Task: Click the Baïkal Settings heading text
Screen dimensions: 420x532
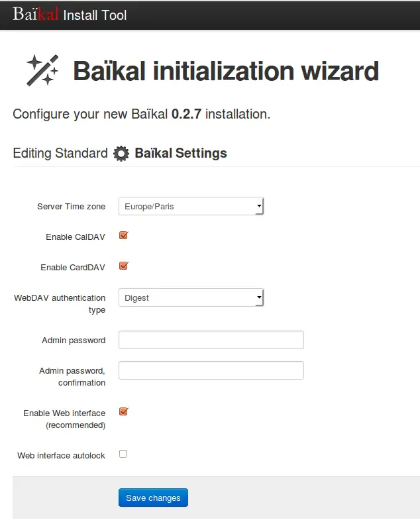Action: click(181, 153)
